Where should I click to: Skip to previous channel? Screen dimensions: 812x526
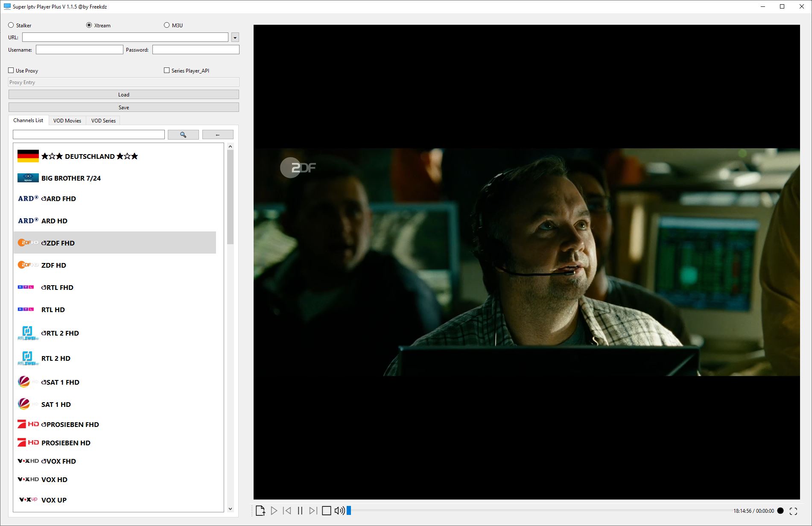click(x=287, y=511)
